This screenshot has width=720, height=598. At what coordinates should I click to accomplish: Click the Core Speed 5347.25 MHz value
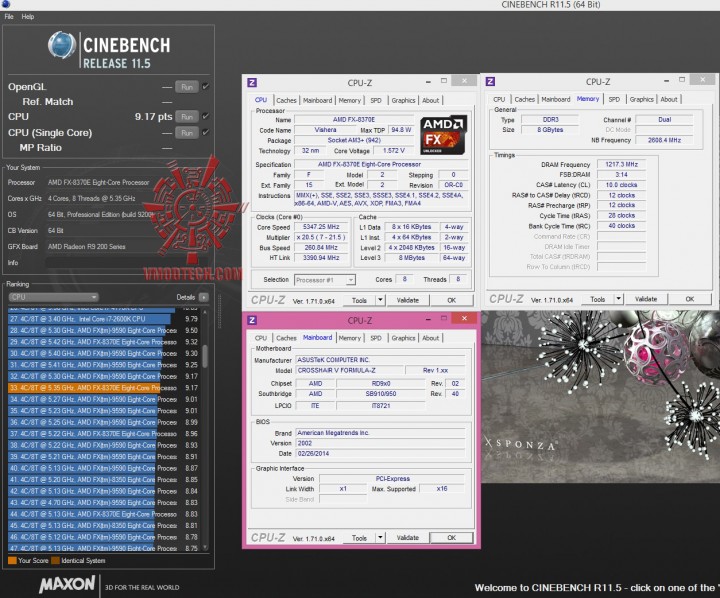pos(321,227)
